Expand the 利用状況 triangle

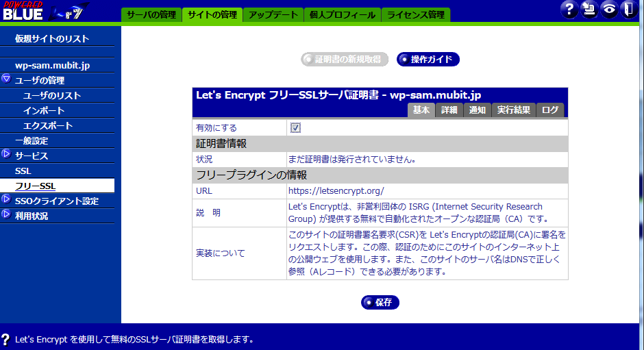tap(6, 214)
